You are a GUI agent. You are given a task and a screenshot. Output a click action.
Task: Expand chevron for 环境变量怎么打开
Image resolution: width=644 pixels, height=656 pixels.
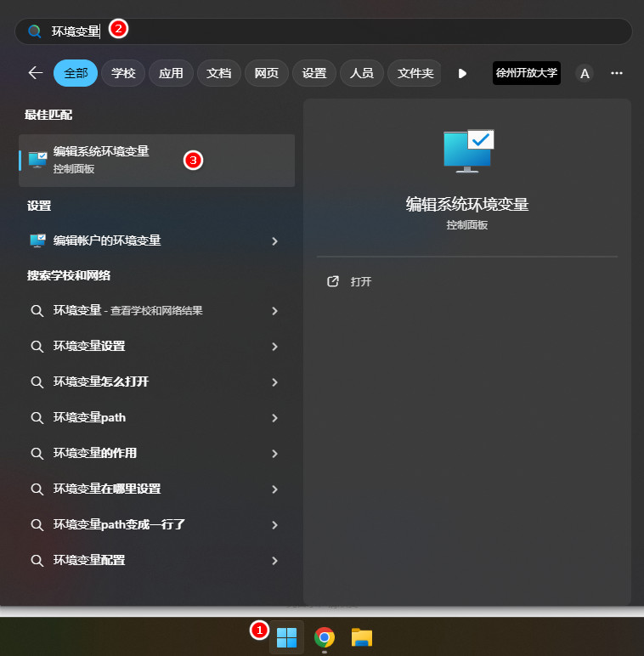[x=274, y=382]
